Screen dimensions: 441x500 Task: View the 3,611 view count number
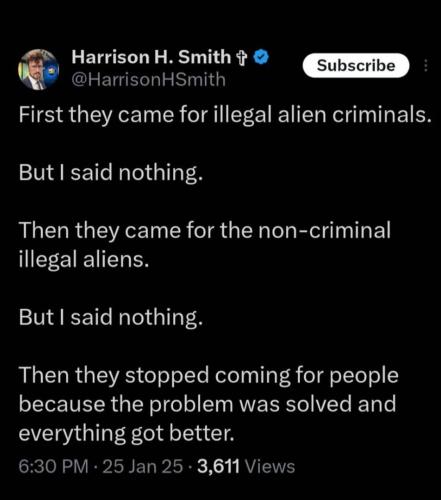(x=218, y=466)
